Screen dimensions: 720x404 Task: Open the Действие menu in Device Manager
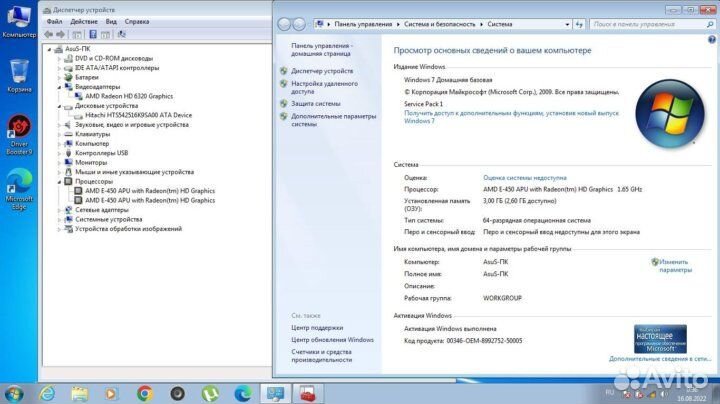tap(84, 22)
